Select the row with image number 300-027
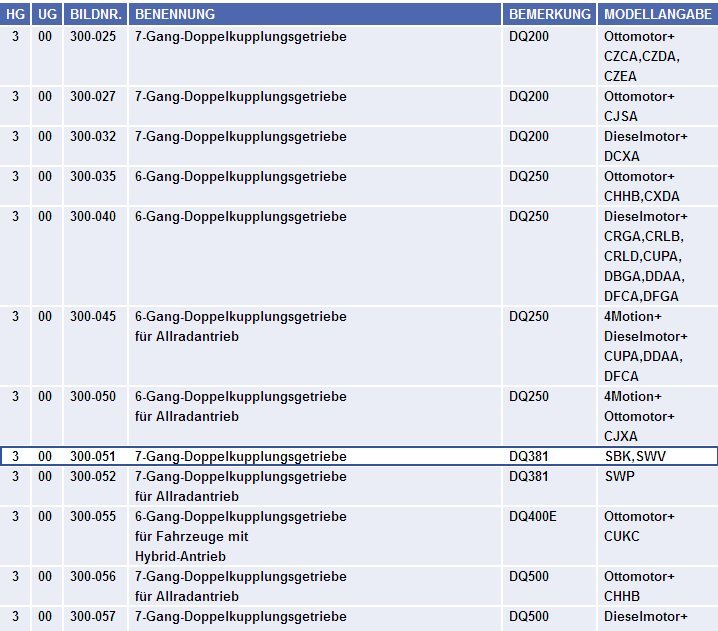This screenshot has width=718, height=631. 93,97
